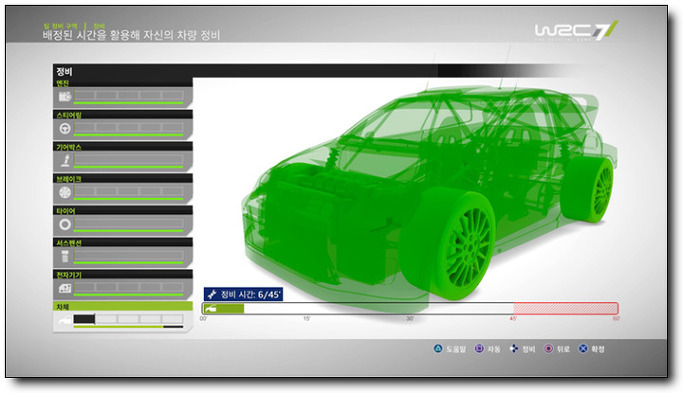This screenshot has width=683, height=393.
Task: Click the 기어박스 condition bar
Action: point(128,161)
